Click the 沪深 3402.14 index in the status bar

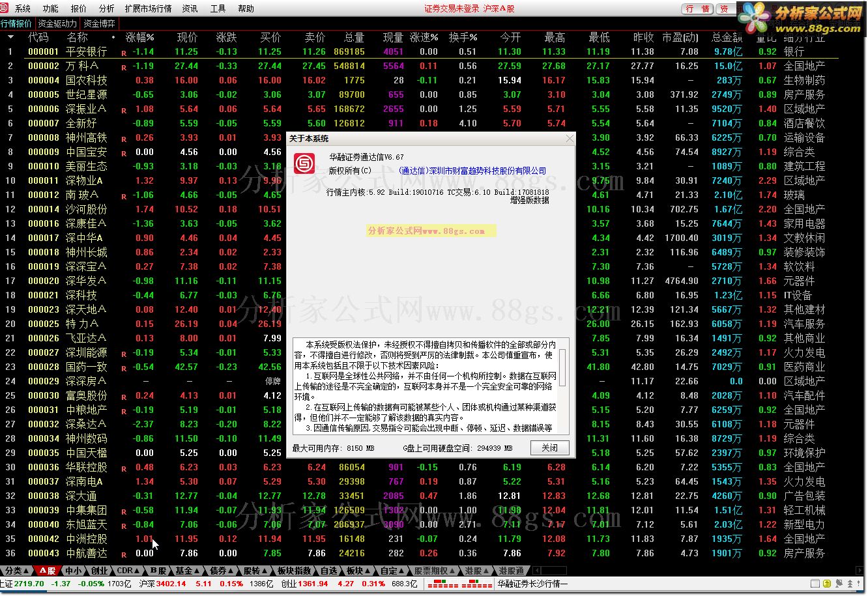tap(162, 584)
